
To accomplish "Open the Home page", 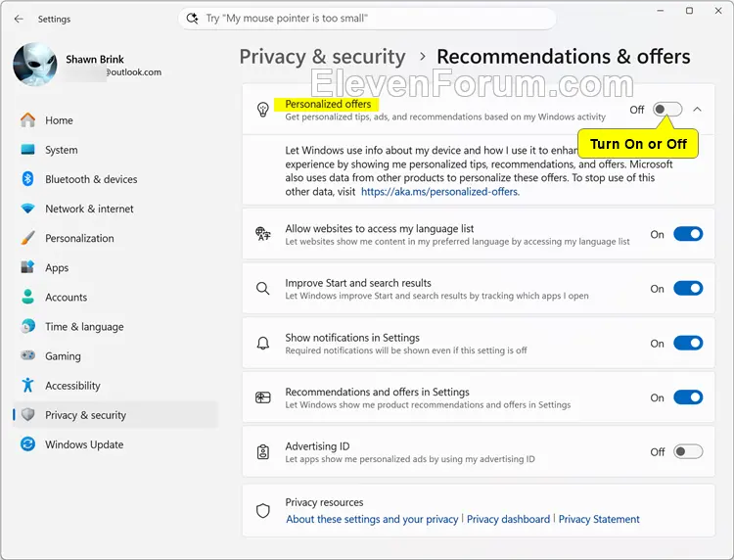I will (115, 120).
